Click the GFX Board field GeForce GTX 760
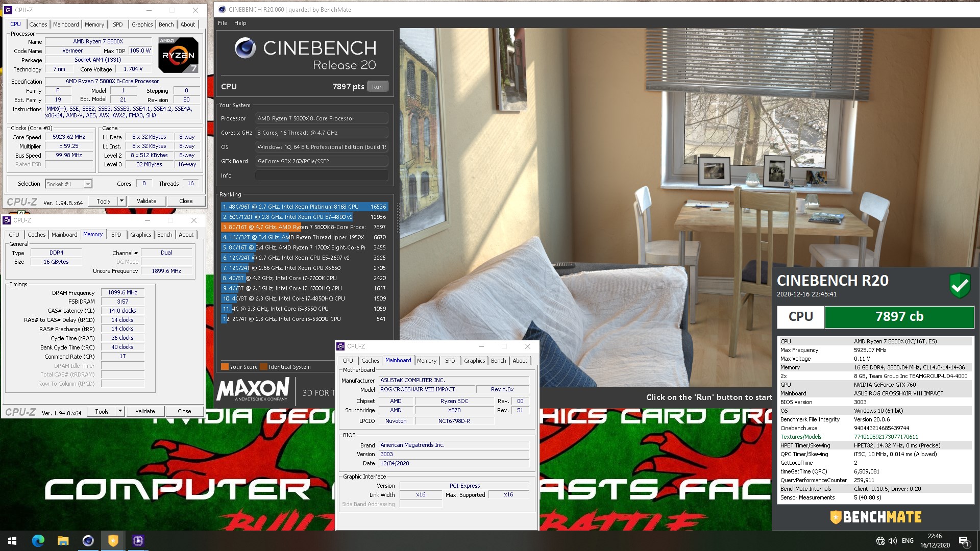The height and width of the screenshot is (551, 980). tap(322, 161)
